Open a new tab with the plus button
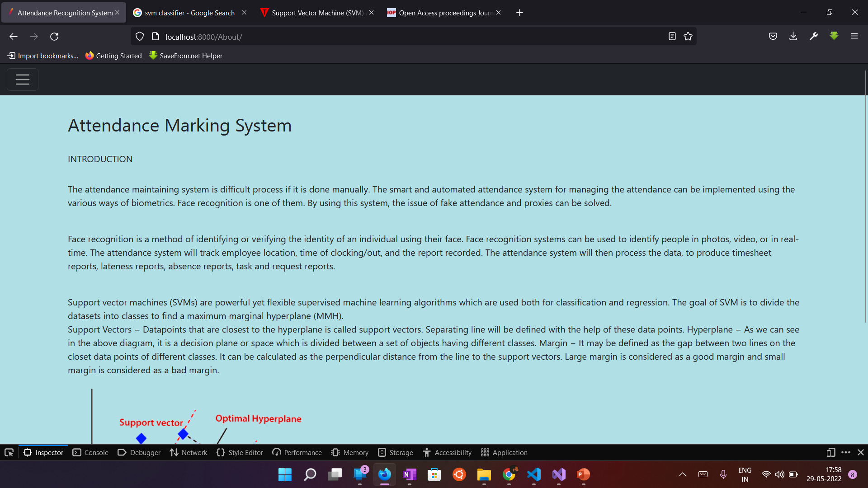The height and width of the screenshot is (488, 868). point(519,12)
